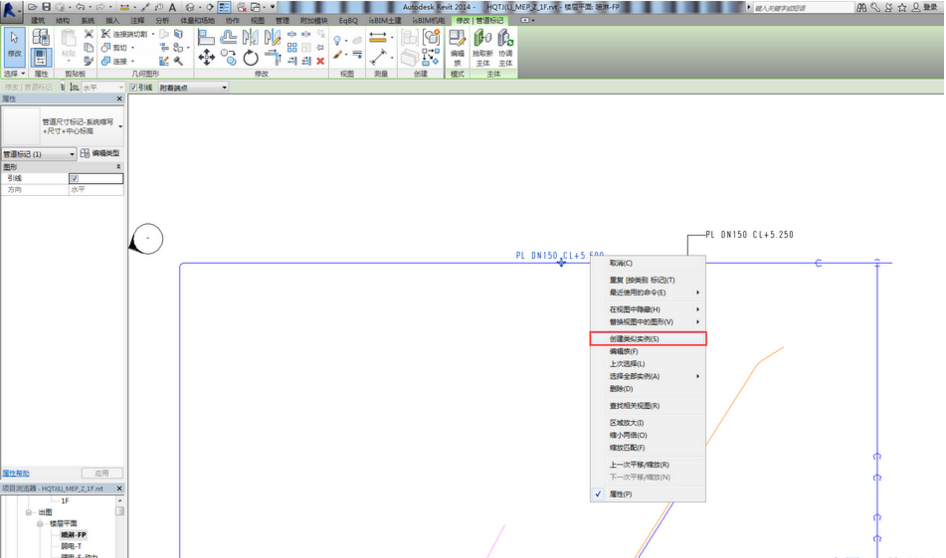Screen dimensions: 946x558
Task: Select the Modify (修改) arrow tool
Action: (14, 43)
